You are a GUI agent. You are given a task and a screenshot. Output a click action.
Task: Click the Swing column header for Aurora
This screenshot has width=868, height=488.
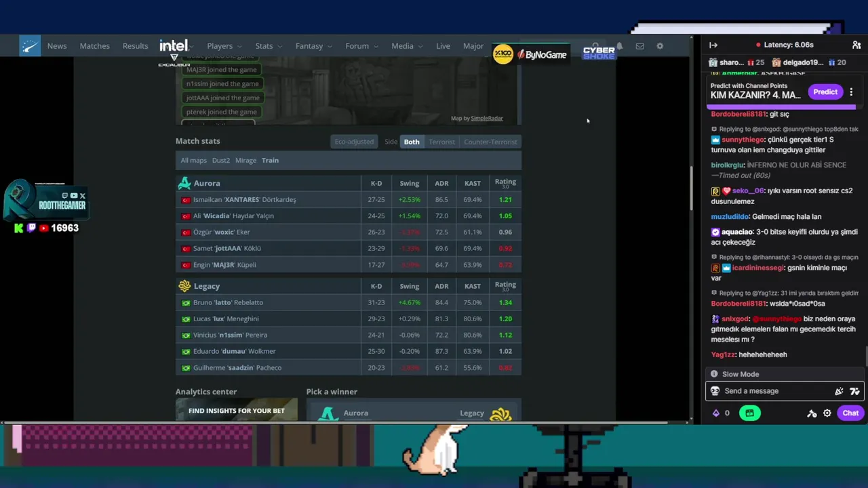[409, 184]
